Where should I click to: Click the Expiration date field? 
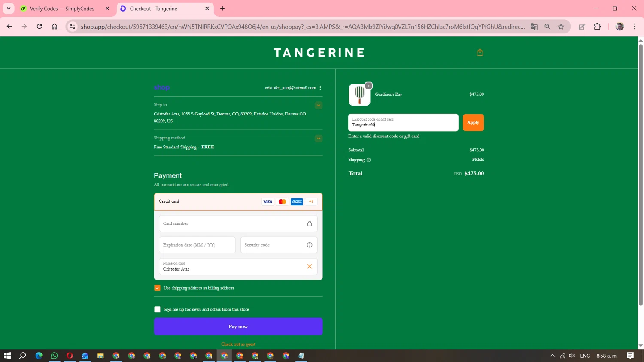tap(197, 245)
